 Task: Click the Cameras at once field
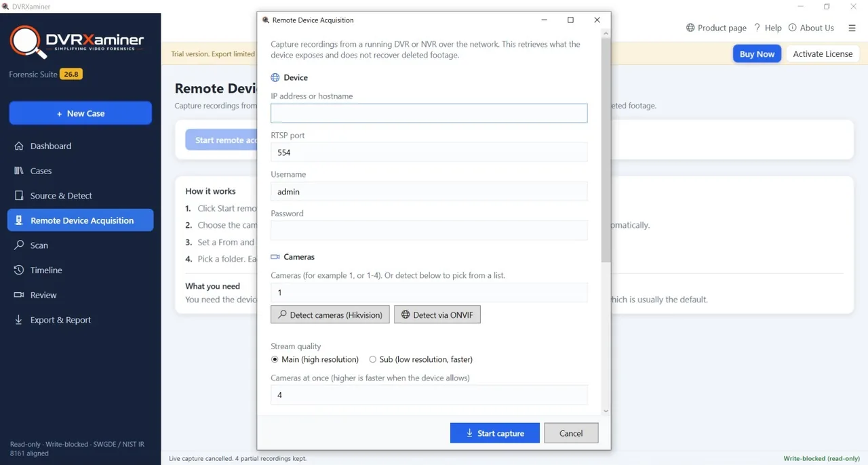pyautogui.click(x=429, y=395)
